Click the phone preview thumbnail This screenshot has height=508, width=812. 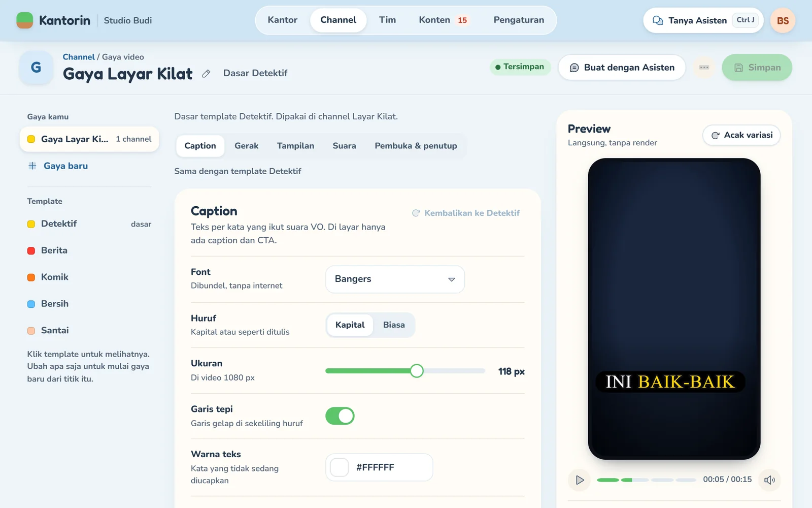point(674,309)
